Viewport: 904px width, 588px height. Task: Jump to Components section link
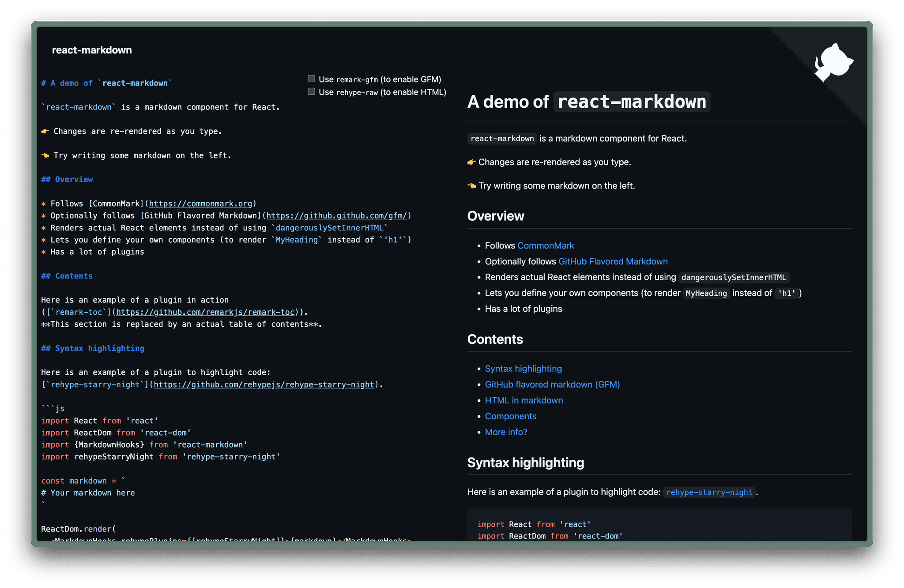tap(510, 416)
